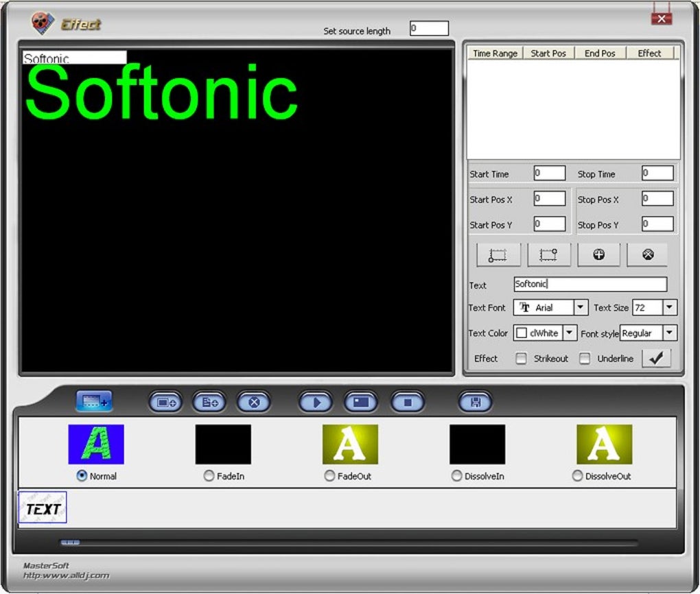Select the Normal radio button

(x=82, y=476)
